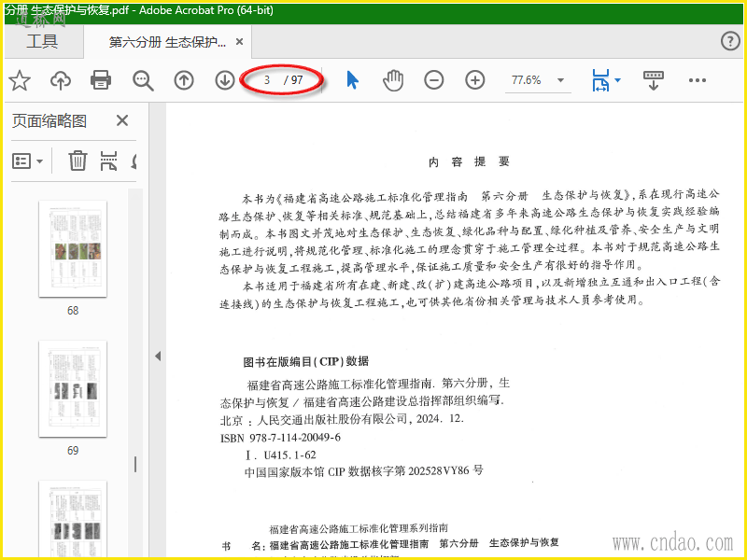Upload file to cloud storage

[x=61, y=80]
